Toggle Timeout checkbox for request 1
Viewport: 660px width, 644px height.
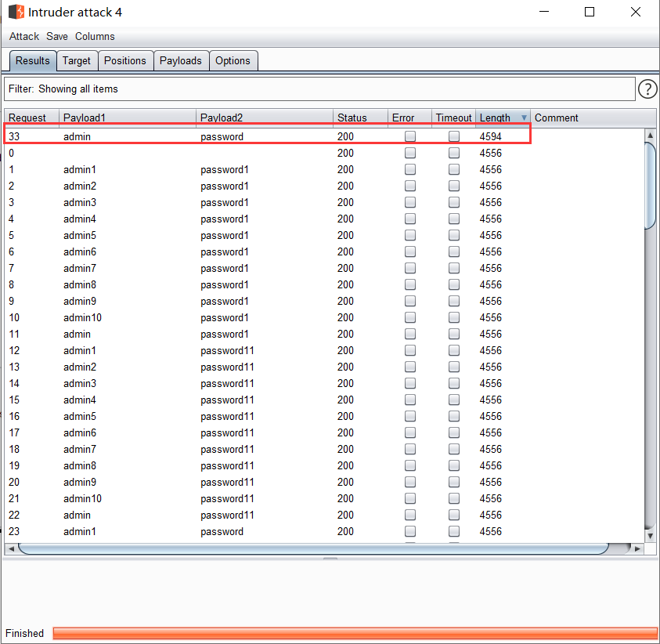(x=454, y=169)
